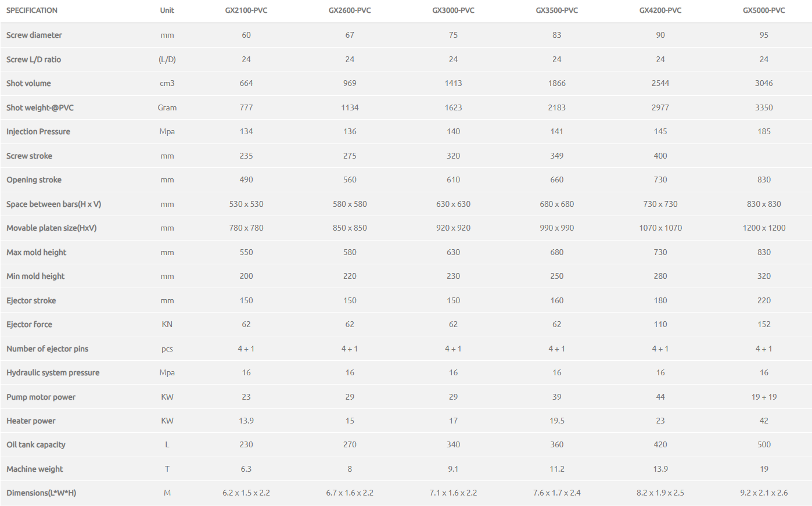Image resolution: width=812 pixels, height=506 pixels.
Task: Click the GX2100-PVC column header
Action: [x=246, y=10]
